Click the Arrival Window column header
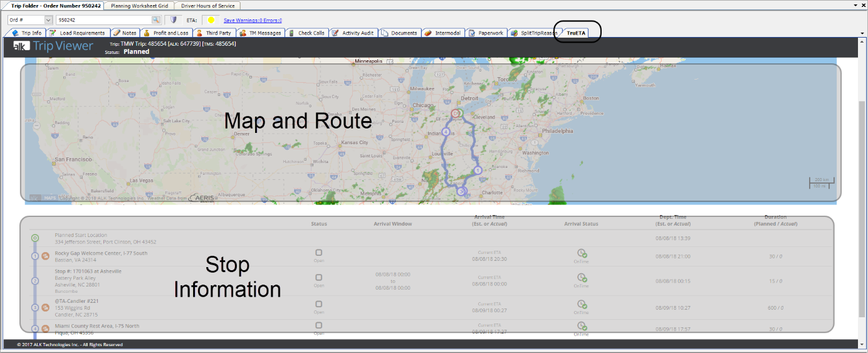 coord(393,224)
